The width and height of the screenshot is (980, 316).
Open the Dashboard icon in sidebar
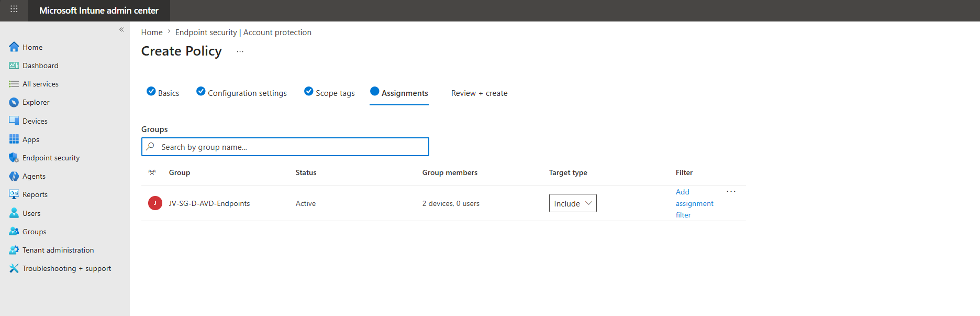[x=14, y=66]
